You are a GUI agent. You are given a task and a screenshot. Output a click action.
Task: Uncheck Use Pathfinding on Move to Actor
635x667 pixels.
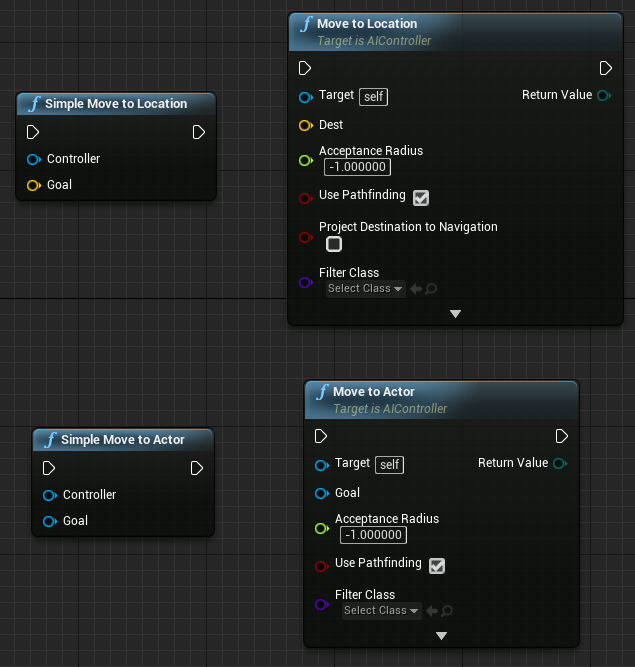(437, 566)
